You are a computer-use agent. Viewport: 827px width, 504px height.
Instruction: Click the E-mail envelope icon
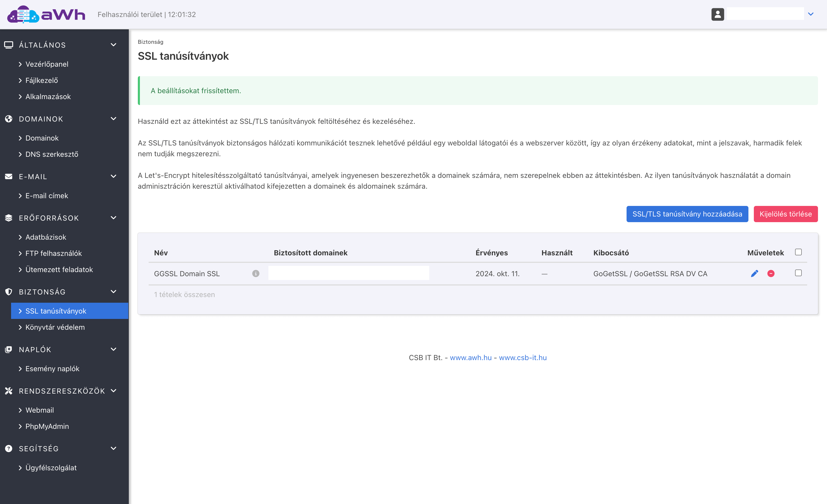coord(9,176)
